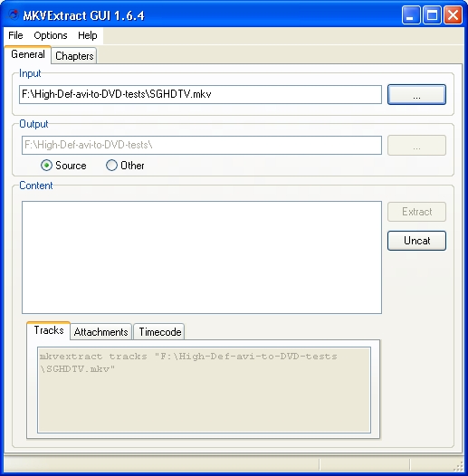The image size is (468, 476).
Task: Select the Tracks tab
Action: [x=49, y=330]
